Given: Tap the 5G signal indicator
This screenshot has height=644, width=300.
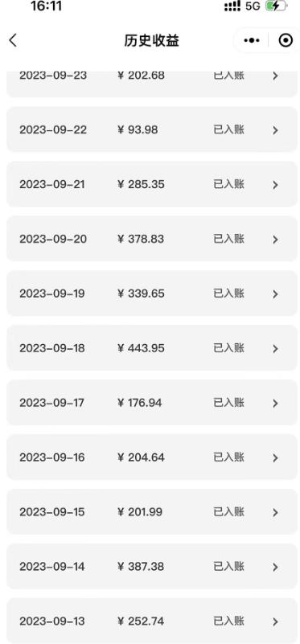Looking at the screenshot, I should 253,6.
